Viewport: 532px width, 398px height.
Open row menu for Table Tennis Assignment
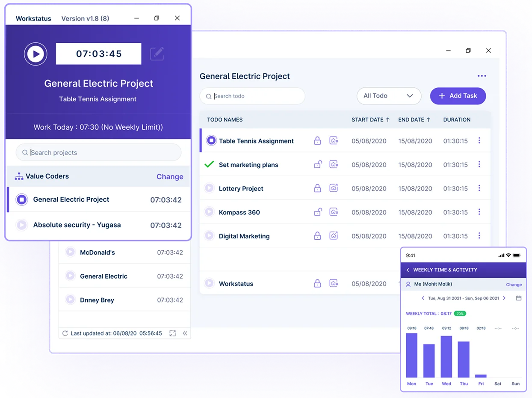479,140
